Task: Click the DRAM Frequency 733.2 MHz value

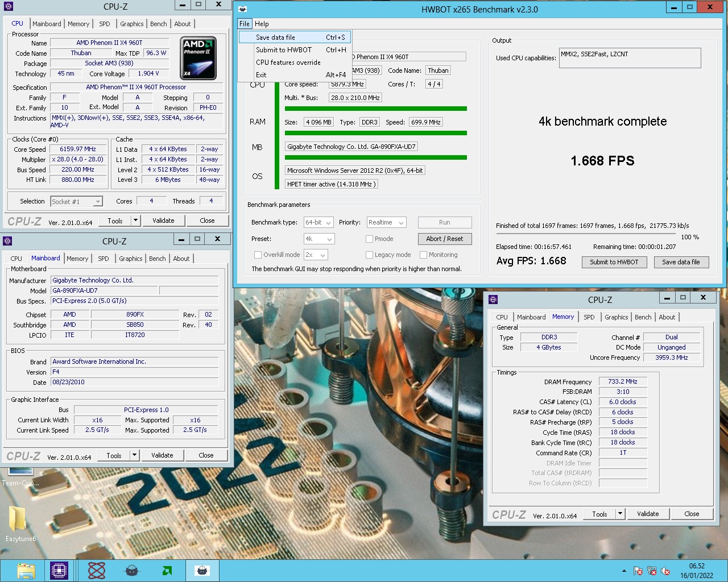Action: tap(623, 382)
